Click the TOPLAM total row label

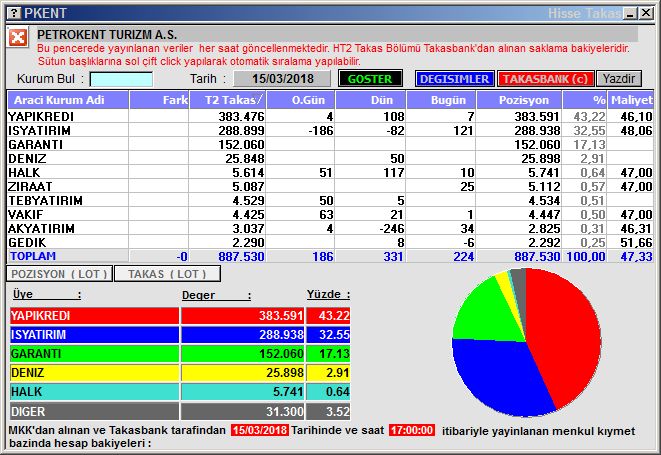[33, 256]
